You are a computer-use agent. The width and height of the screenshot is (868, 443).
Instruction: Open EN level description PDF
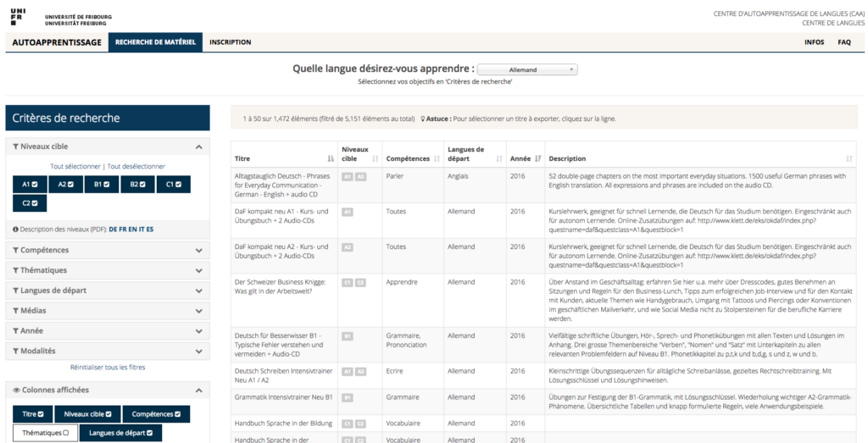tap(132, 229)
